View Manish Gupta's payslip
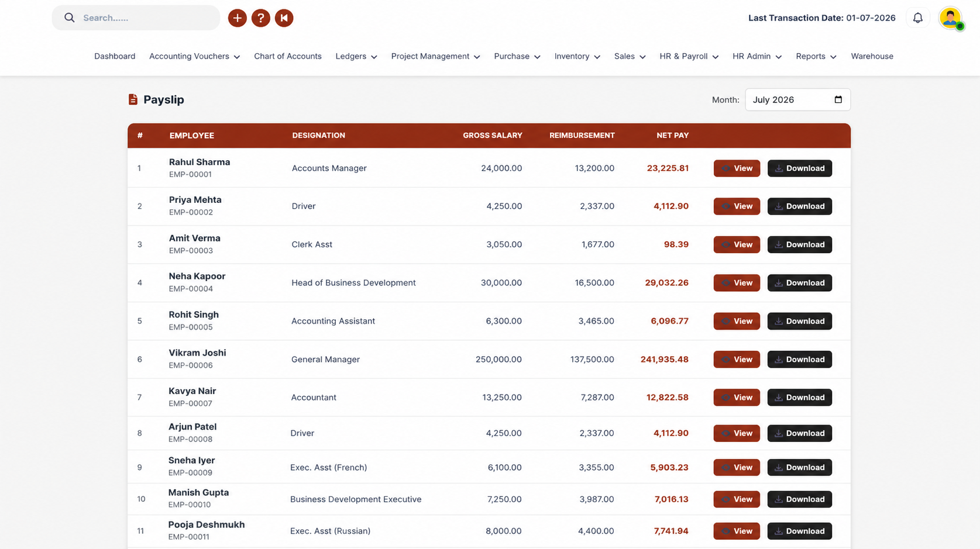Viewport: 980px width, 549px height. point(737,499)
